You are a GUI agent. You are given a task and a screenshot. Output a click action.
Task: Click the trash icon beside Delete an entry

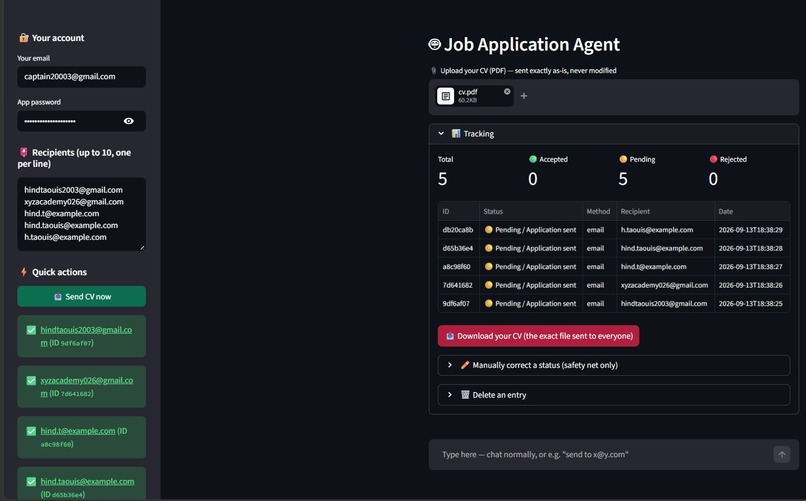(x=465, y=395)
